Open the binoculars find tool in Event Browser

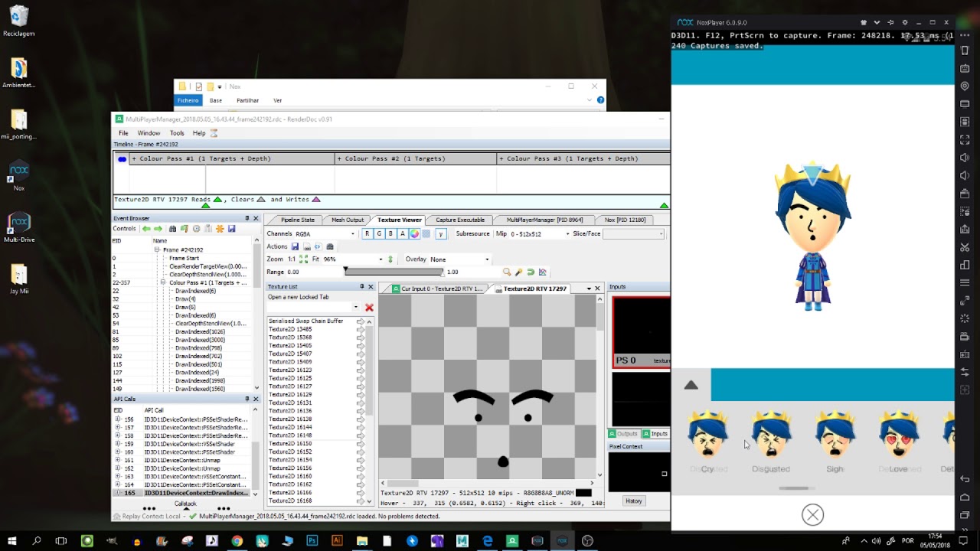(172, 229)
